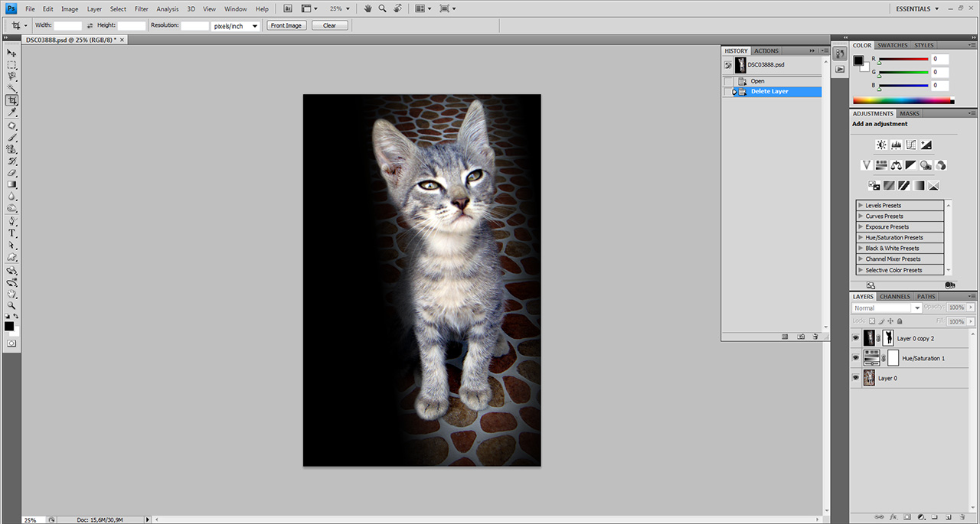Screen dimensions: 980x524
Task: Click the Clear button
Action: [329, 25]
